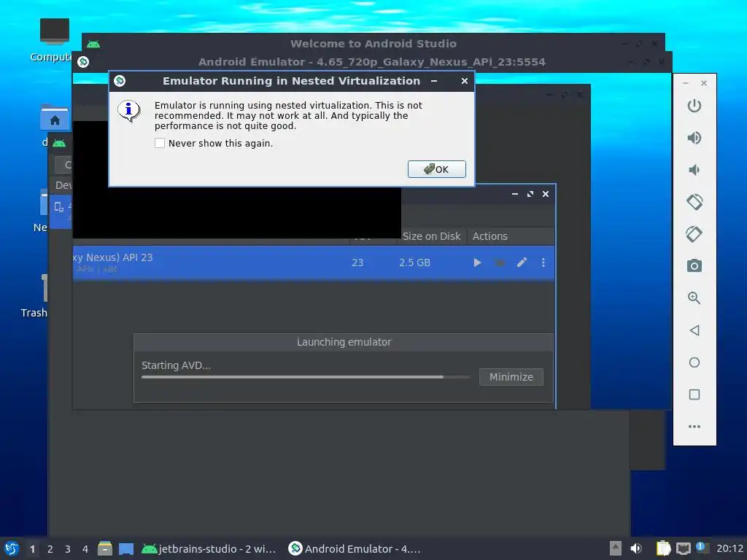747x560 pixels.
Task: Open the LXQt start menu
Action: pos(12,548)
